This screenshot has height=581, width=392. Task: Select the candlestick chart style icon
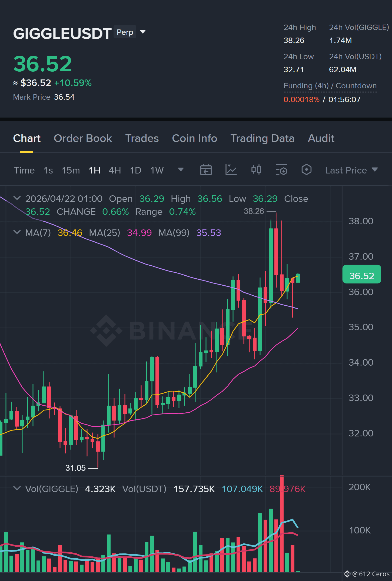[x=256, y=170]
